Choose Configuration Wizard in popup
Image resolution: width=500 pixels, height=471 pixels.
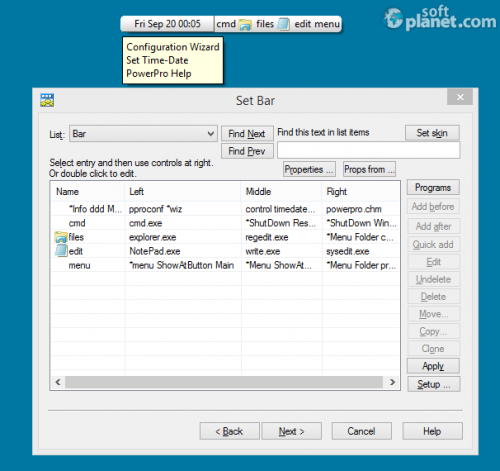pos(173,47)
